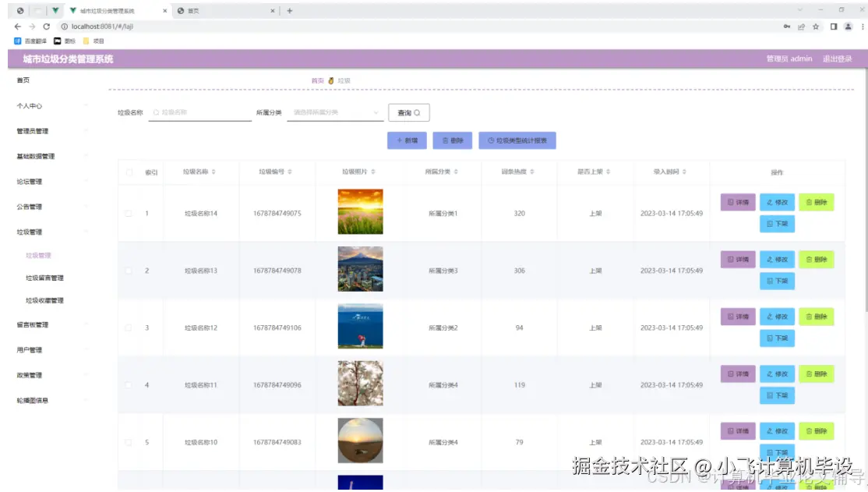Expand the 公告管理 sidebar menu
This screenshot has width=868, height=492.
click(x=52, y=207)
